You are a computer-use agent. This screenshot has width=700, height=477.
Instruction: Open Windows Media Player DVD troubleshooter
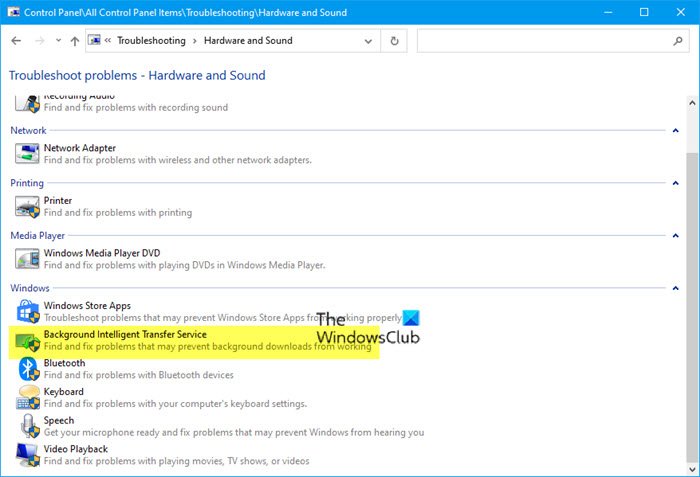[102, 253]
